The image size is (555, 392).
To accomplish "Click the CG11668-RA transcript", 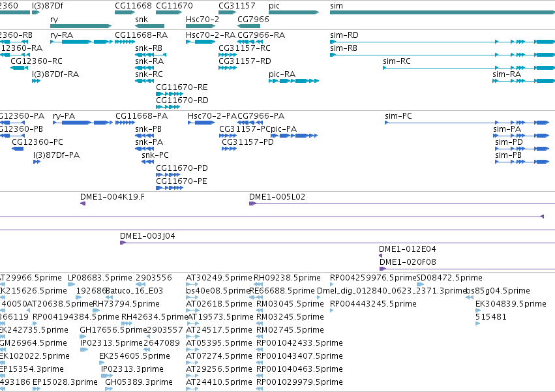I will pyautogui.click(x=125, y=42).
